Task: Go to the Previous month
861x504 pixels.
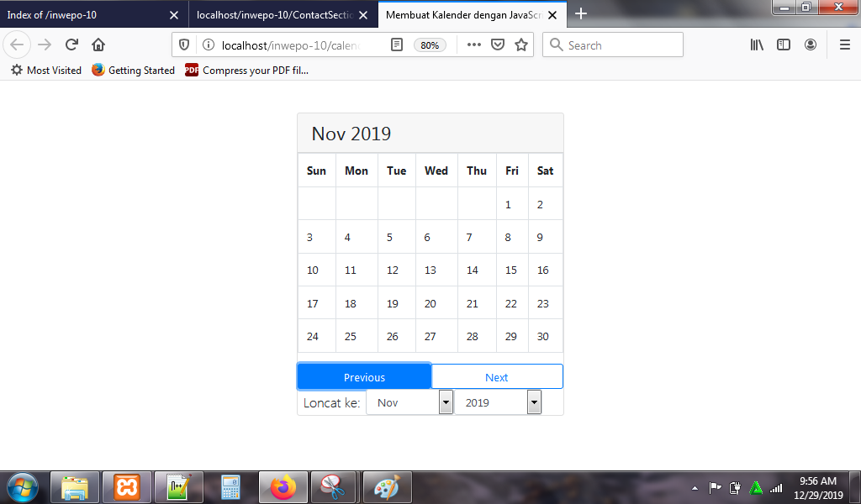Action: coord(364,377)
